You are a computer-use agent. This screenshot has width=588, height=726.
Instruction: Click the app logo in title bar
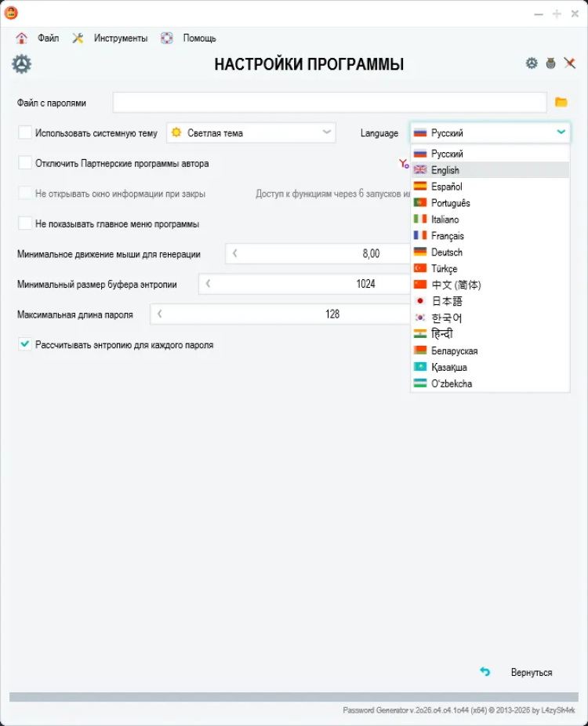(11, 13)
